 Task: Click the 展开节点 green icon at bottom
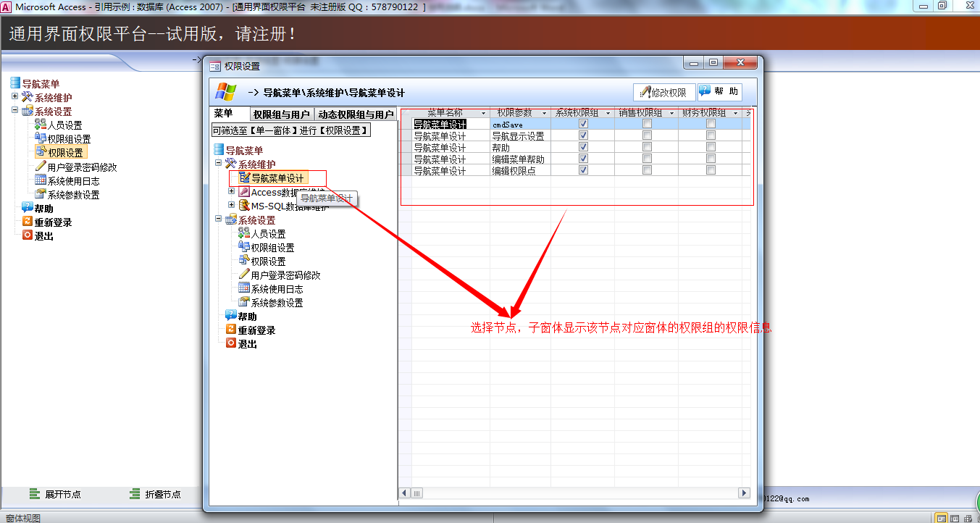[x=34, y=494]
